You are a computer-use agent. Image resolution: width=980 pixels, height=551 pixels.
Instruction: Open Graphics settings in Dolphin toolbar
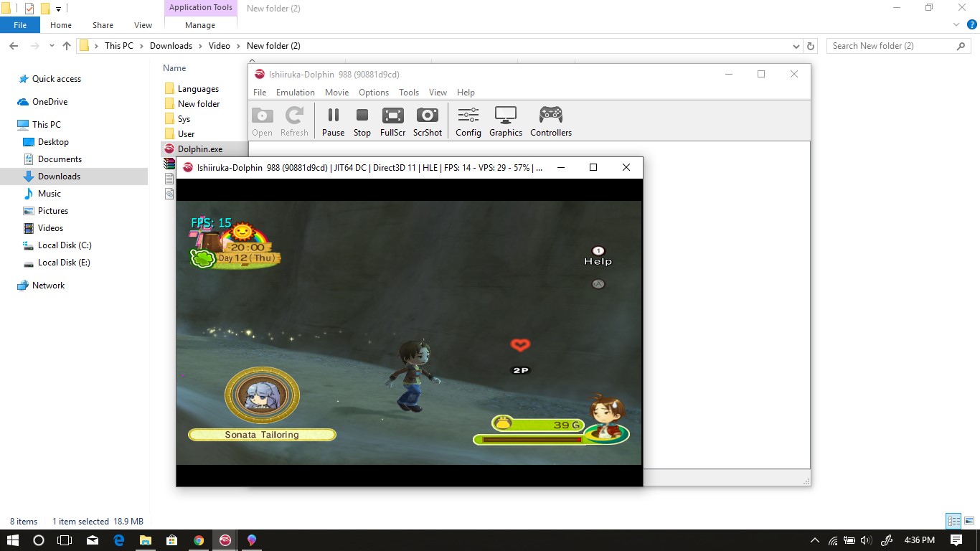coord(506,121)
